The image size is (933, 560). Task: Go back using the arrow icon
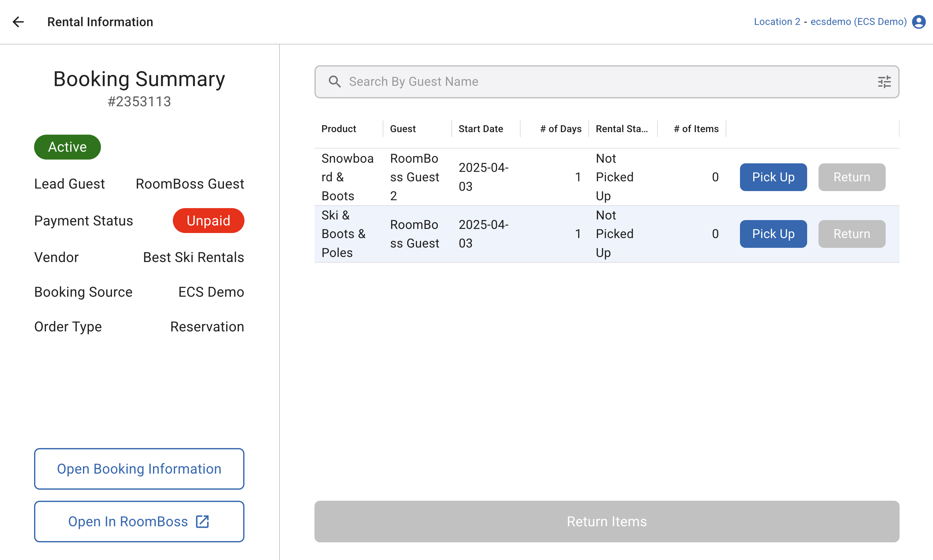[18, 22]
